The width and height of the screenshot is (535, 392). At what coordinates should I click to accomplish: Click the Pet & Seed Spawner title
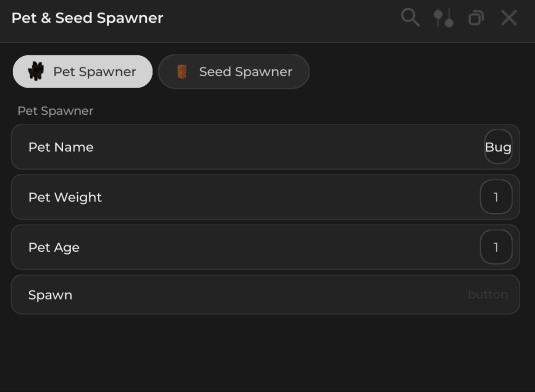point(87,18)
